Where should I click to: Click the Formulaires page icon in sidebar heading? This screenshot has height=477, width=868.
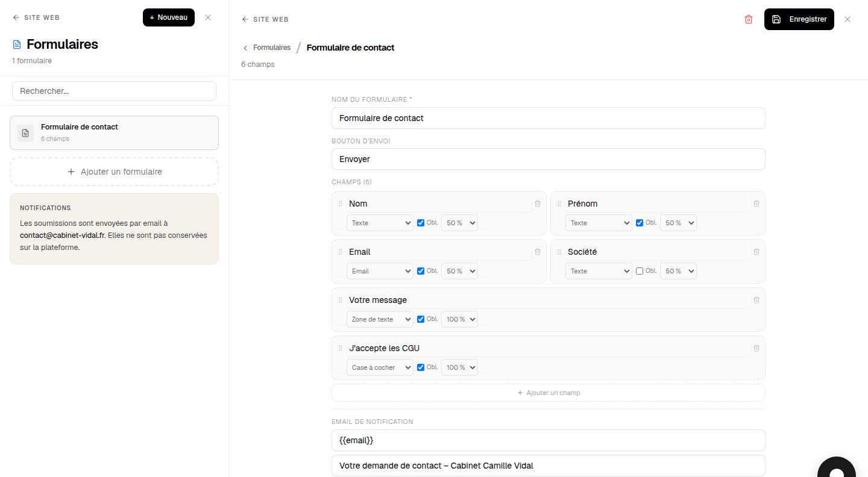coord(17,45)
